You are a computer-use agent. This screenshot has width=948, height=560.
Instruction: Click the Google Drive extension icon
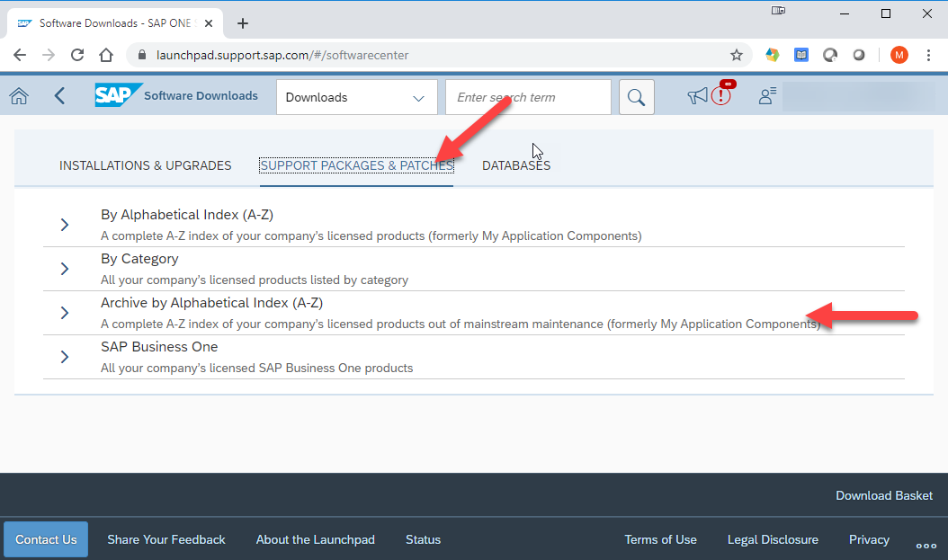[772, 55]
